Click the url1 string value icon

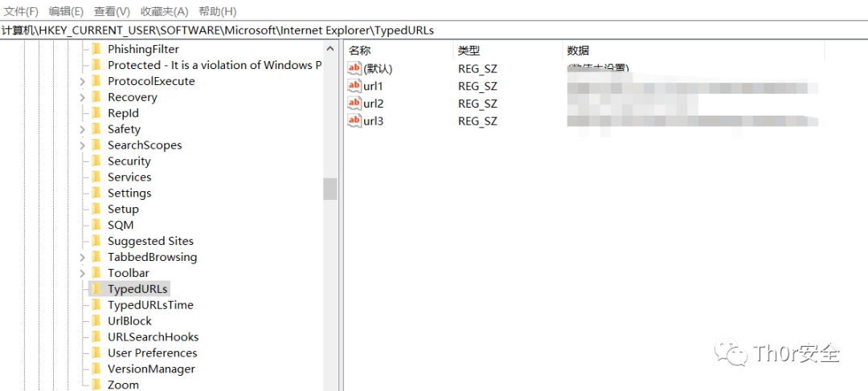[x=354, y=85]
